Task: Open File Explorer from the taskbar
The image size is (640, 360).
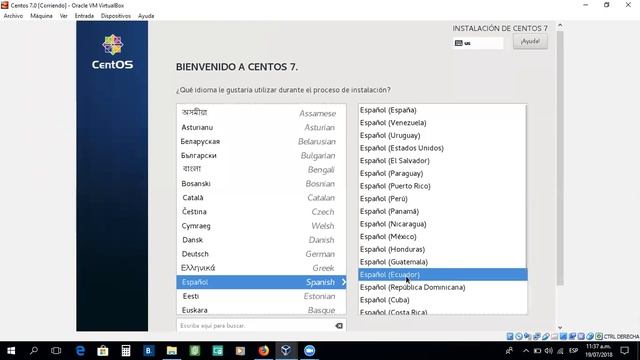Action: point(172,351)
